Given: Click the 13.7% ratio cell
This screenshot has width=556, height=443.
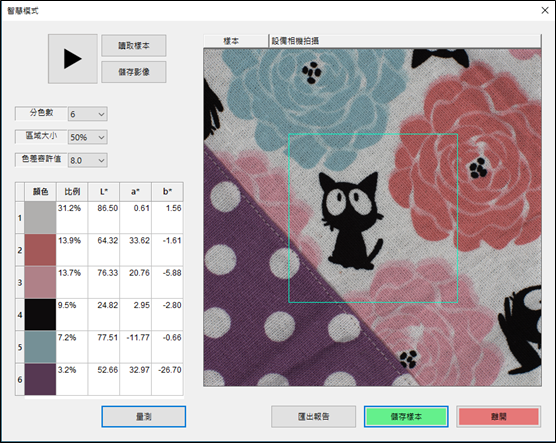Looking at the screenshot, I should coord(72,282).
